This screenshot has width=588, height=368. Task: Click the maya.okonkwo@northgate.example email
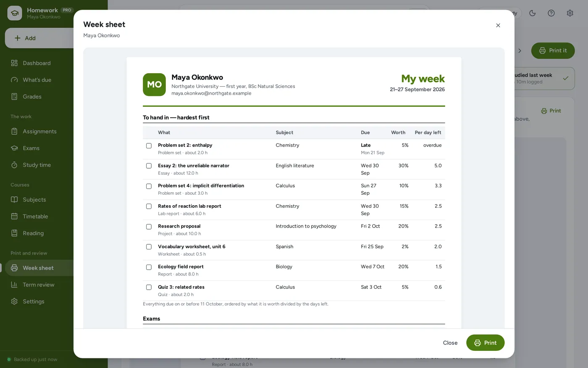(211, 93)
